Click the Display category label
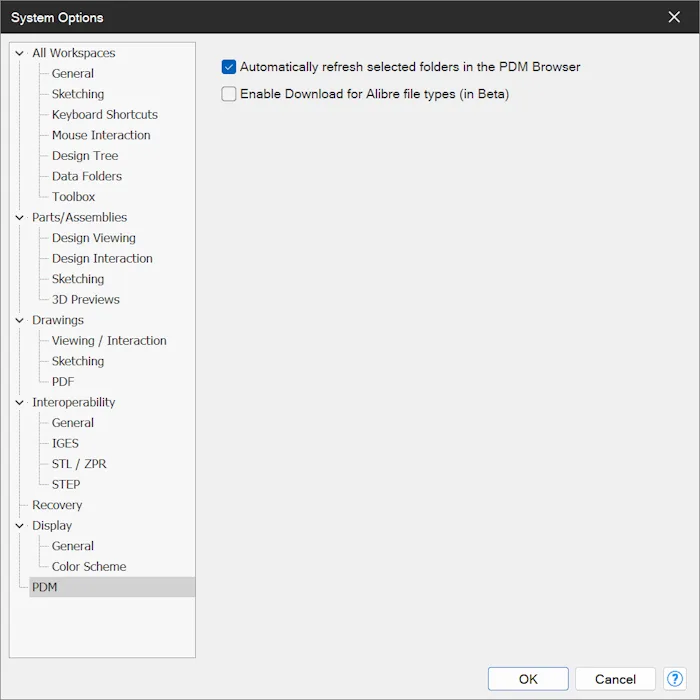The height and width of the screenshot is (700, 700). [52, 525]
